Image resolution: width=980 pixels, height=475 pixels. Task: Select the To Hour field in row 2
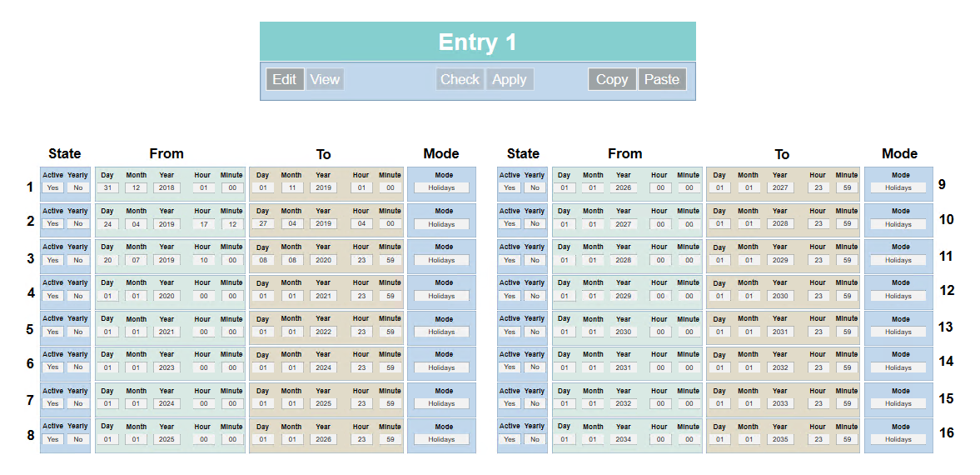point(361,224)
